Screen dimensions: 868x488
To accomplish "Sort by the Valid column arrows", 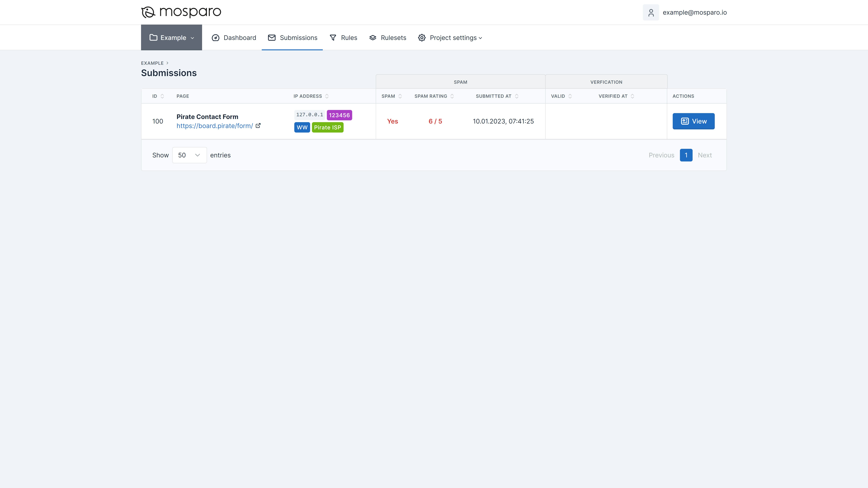I will pos(570,96).
